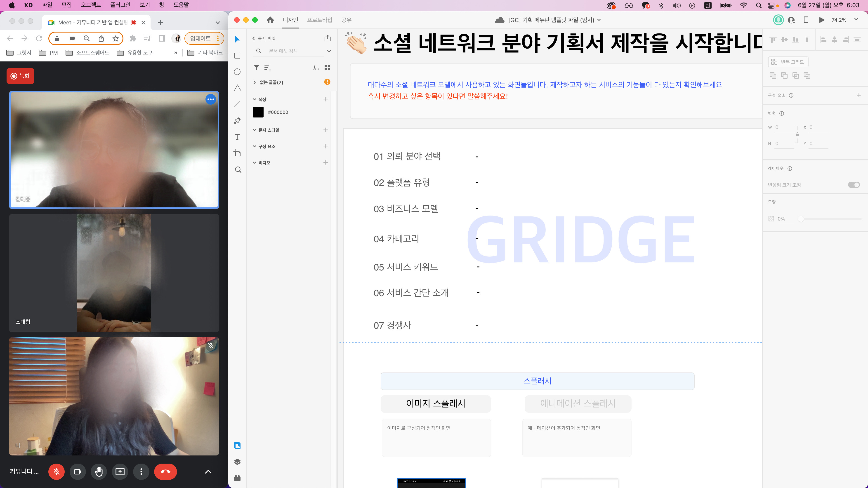Open the Layers panel icon
868x488 pixels.
point(237,462)
